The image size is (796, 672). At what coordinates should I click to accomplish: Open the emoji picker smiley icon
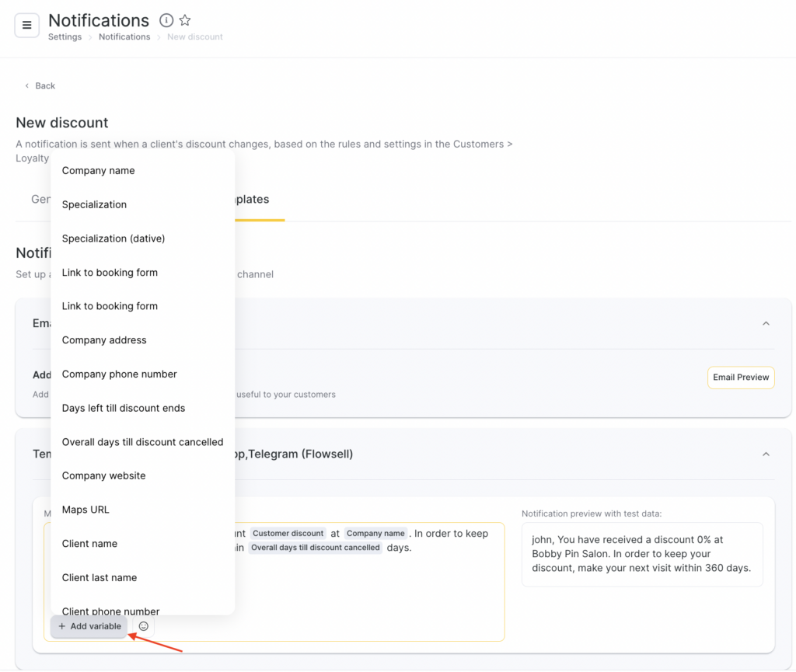(143, 626)
